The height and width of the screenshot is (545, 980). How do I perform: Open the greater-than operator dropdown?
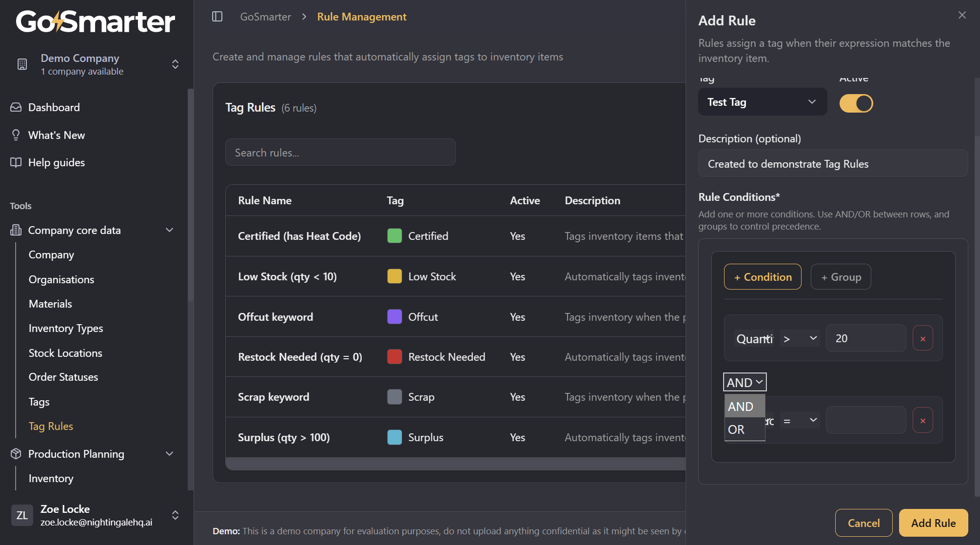[x=799, y=338]
